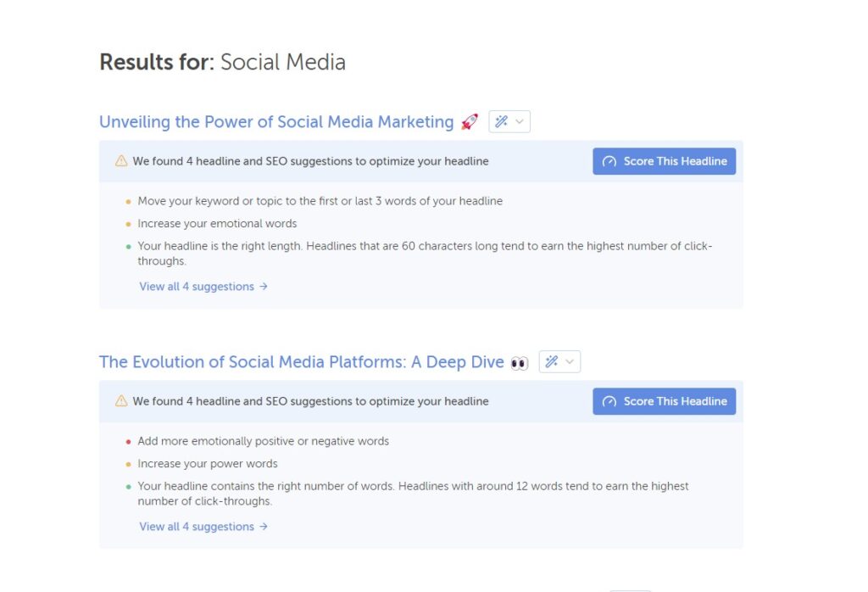
Task: Select 'Add more emotionally positive or negative words' suggestion
Action: [x=263, y=441]
